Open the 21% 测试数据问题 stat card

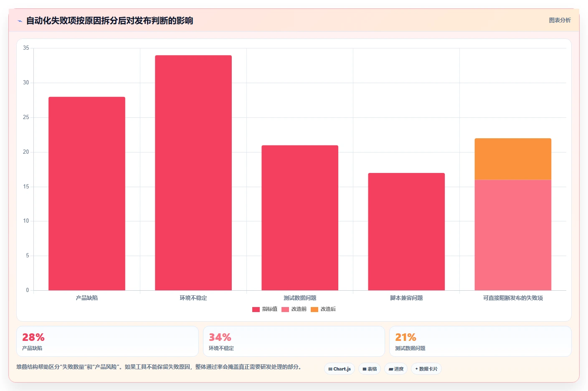[x=480, y=341]
